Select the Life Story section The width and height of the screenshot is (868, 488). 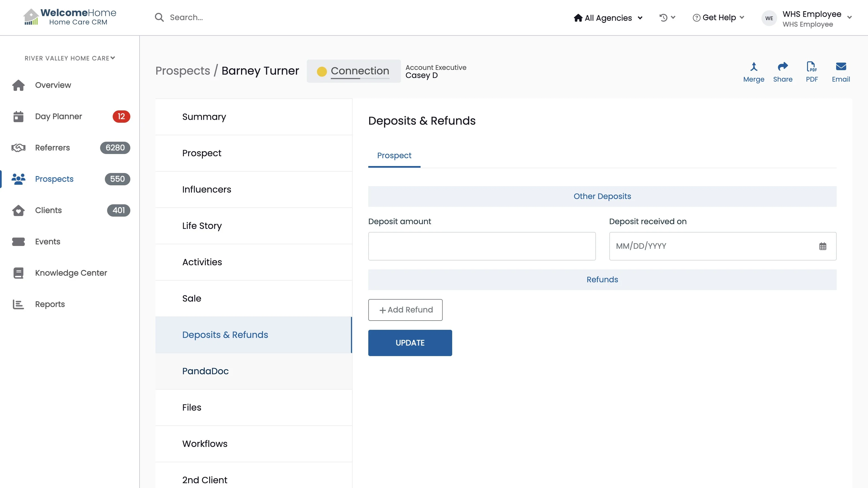(202, 226)
